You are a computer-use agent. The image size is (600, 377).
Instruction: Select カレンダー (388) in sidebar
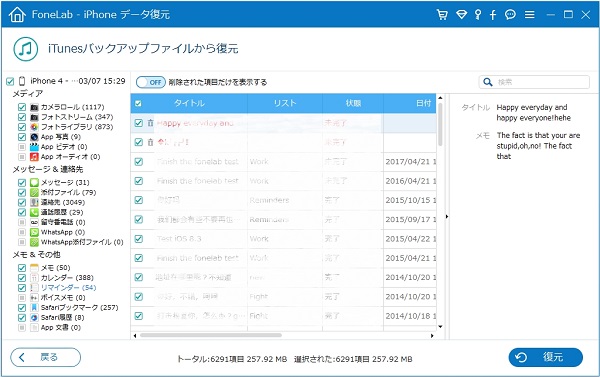pyautogui.click(x=67, y=278)
